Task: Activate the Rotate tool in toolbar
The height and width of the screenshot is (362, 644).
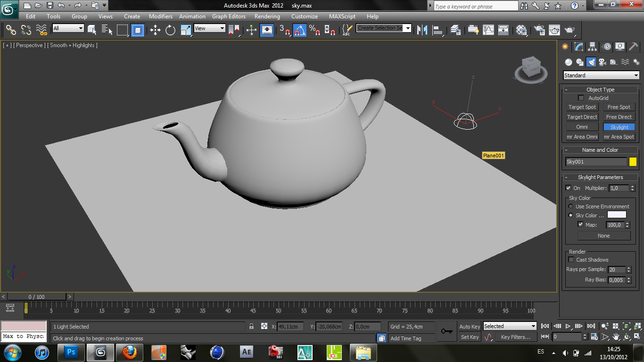Action: 170,30
